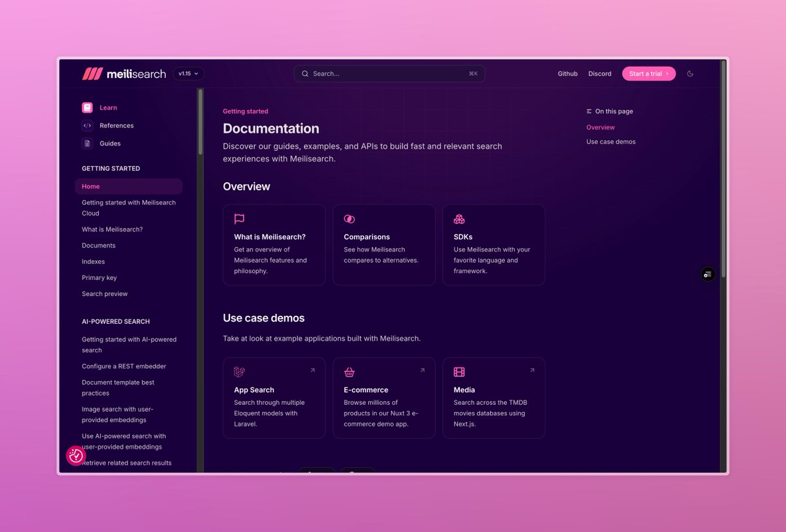Click the ⌘K shortcut hint in search
This screenshot has height=532, width=786.
pyautogui.click(x=473, y=74)
